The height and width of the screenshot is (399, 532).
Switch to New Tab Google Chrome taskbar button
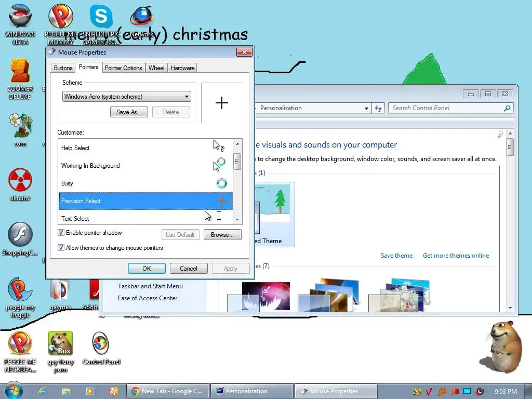[168, 391]
